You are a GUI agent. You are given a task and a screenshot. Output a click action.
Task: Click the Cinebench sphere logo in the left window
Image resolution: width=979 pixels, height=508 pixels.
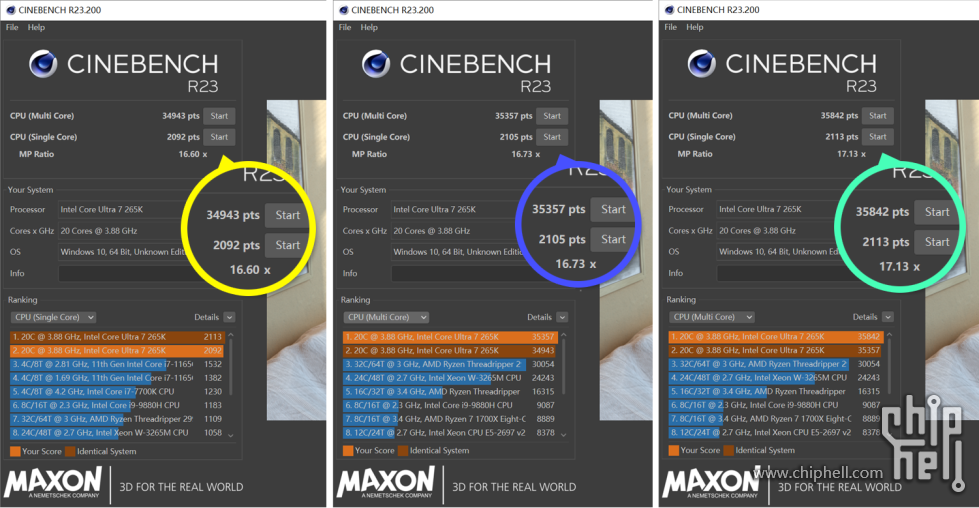[43, 65]
